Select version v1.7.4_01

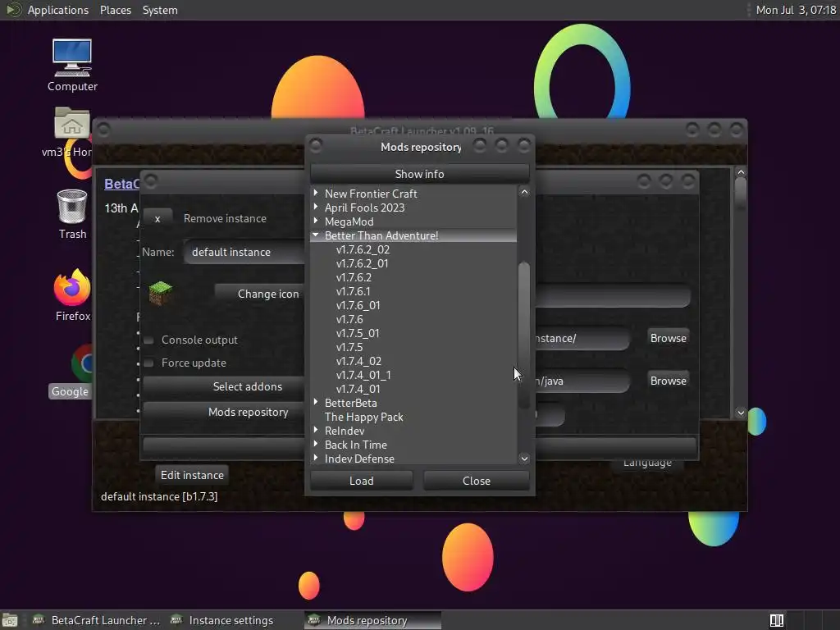[358, 389]
